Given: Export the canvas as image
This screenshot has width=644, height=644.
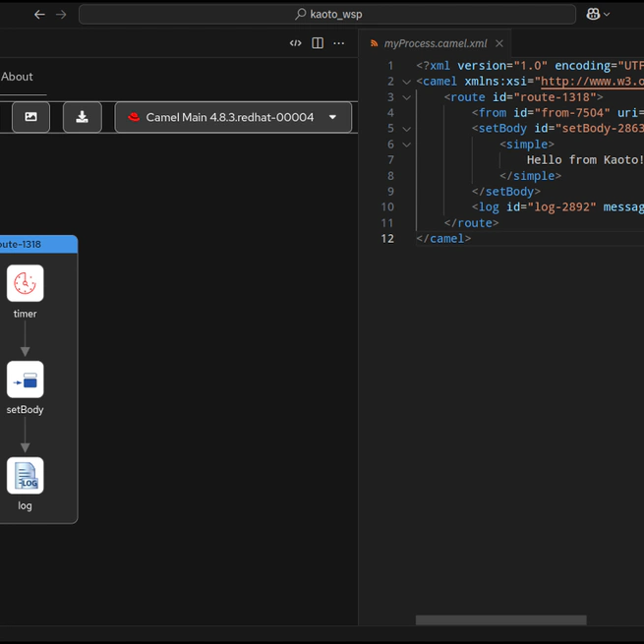Looking at the screenshot, I should [x=31, y=117].
